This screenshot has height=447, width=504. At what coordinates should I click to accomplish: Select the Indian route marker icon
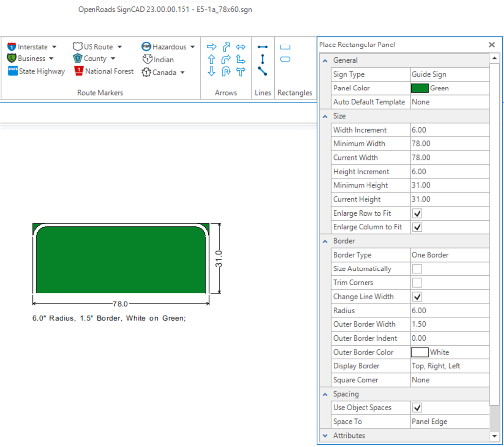point(147,59)
